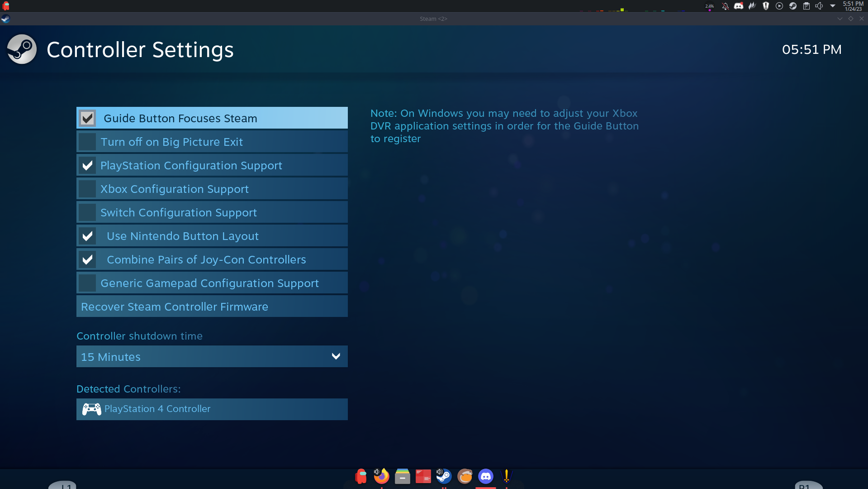Click the Controller Settings page title

coord(140,50)
